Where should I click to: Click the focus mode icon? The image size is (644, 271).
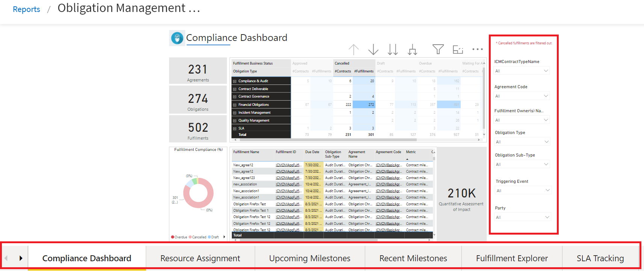(x=458, y=50)
